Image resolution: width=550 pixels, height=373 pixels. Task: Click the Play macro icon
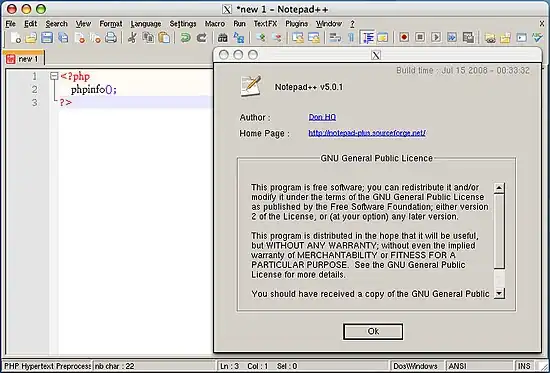(436, 37)
